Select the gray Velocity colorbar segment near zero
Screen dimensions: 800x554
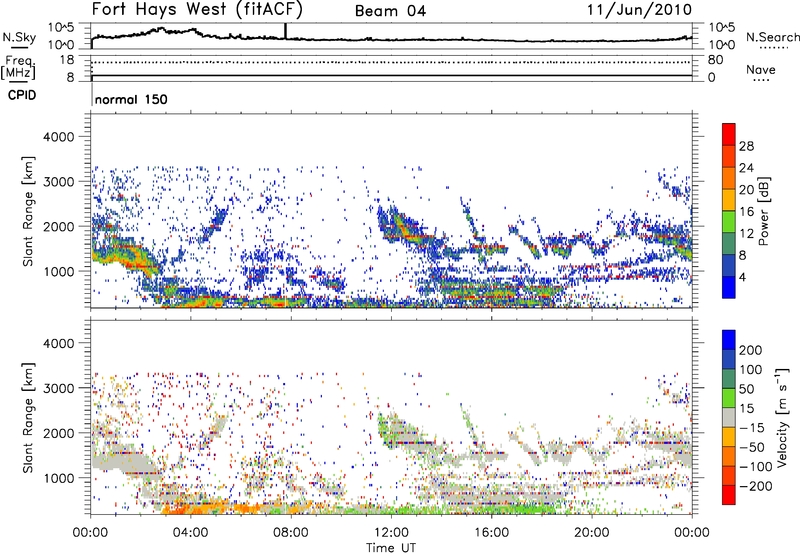tap(729, 417)
